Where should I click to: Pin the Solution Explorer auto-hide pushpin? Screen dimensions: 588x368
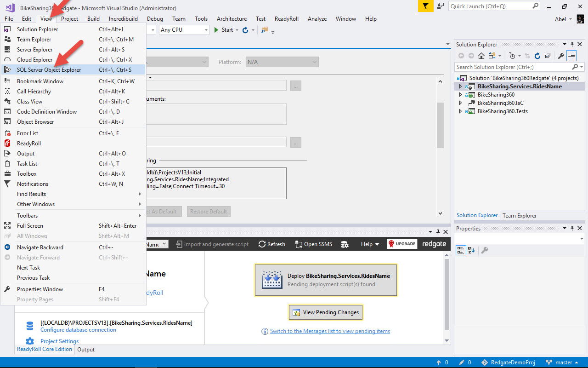[572, 45]
